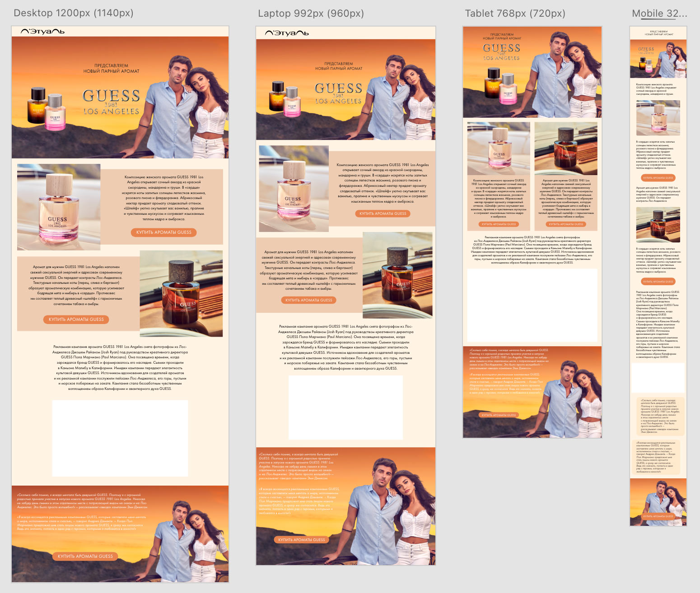Select Laptop text block "Композицию женского аромата GUESS 1981"
The width and height of the screenshot is (700, 593).
pyautogui.click(x=383, y=183)
